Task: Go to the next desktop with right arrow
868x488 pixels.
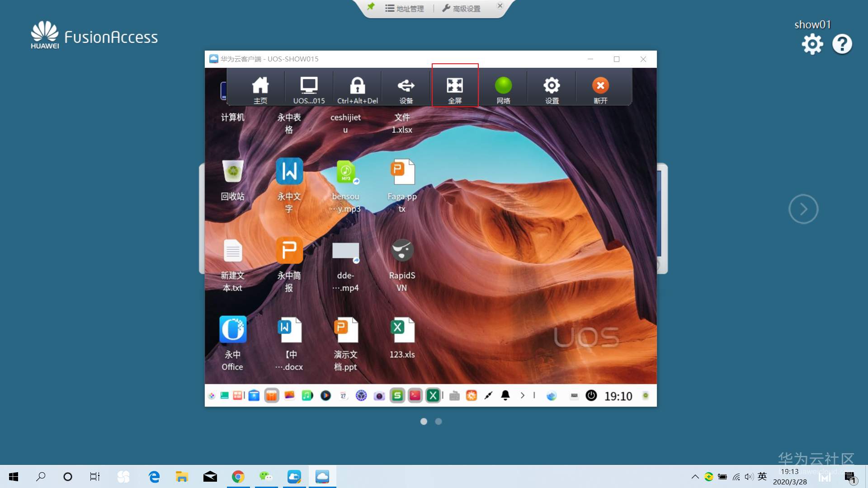Action: tap(803, 209)
